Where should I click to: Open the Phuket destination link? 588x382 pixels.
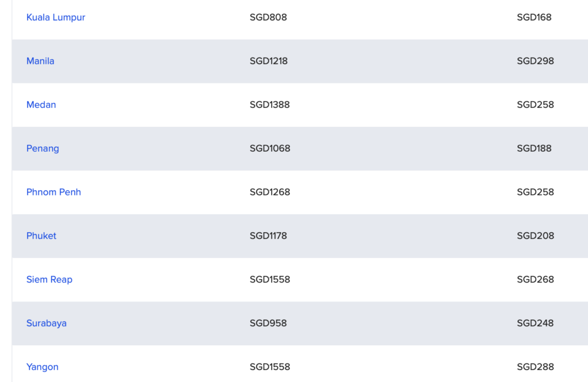coord(41,236)
